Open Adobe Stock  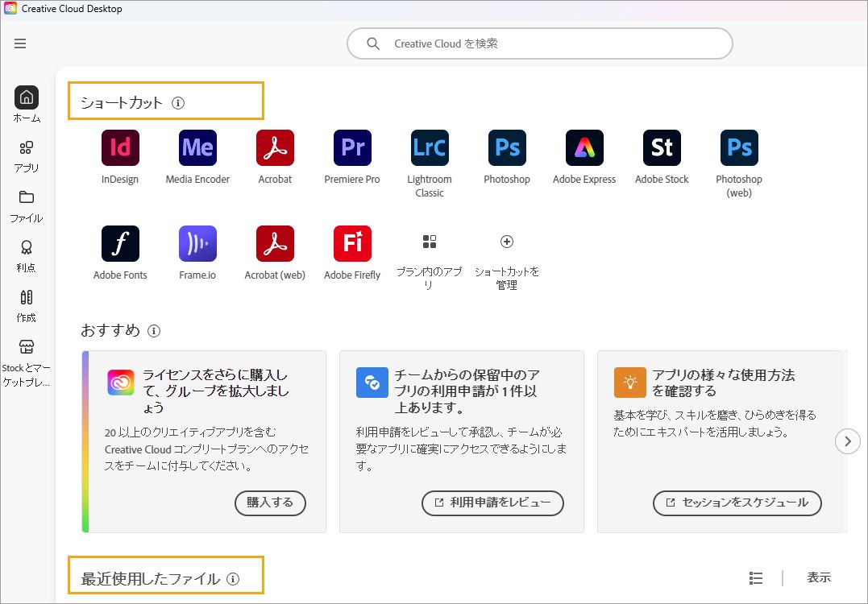[x=662, y=148]
